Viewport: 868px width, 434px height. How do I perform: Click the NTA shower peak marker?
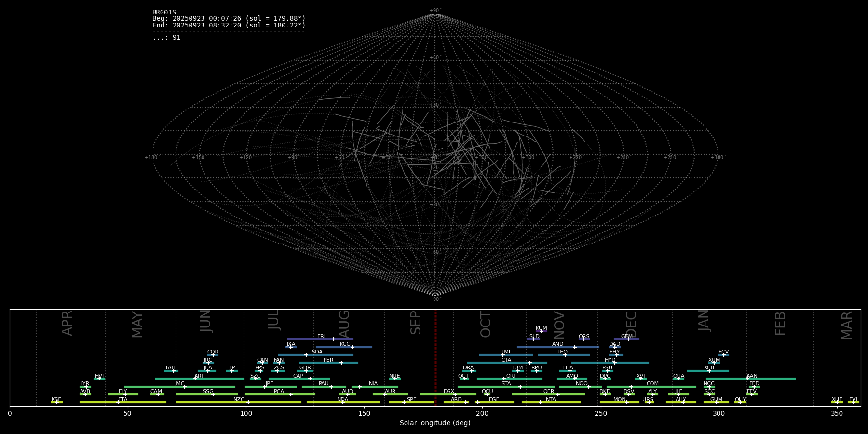click(x=541, y=402)
